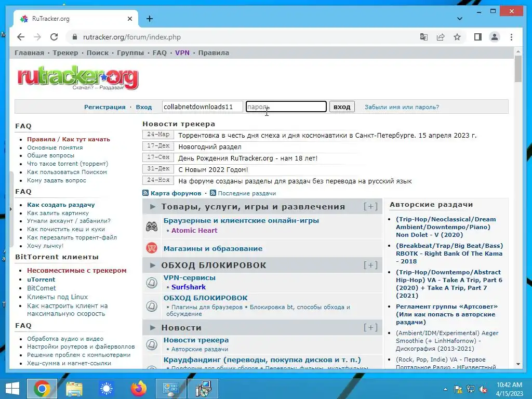
Task: Open the Windows Start button
Action: [12, 389]
